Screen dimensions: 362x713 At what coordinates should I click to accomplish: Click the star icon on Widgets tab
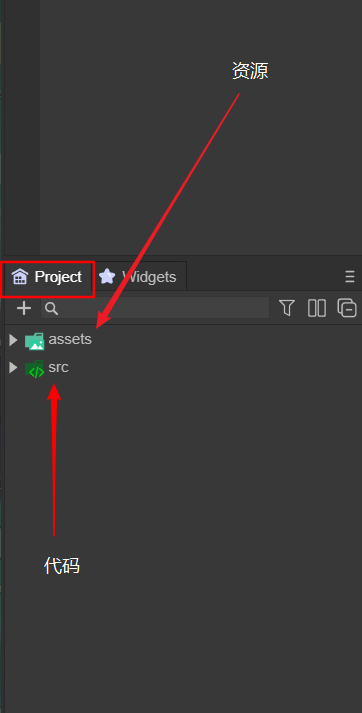(107, 276)
